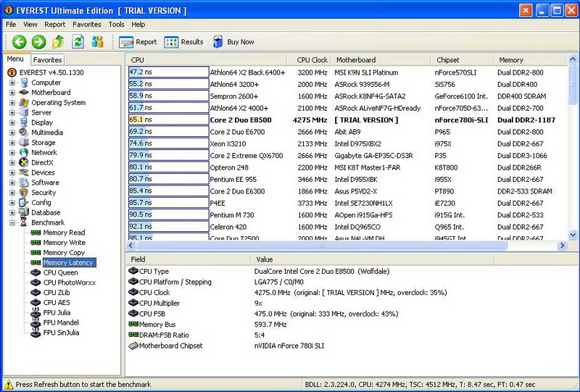
Task: Click the users icon in toolbar
Action: 97,42
